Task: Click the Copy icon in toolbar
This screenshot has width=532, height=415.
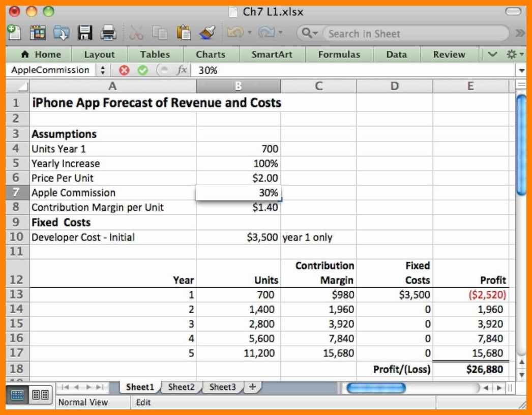Action: (x=160, y=33)
